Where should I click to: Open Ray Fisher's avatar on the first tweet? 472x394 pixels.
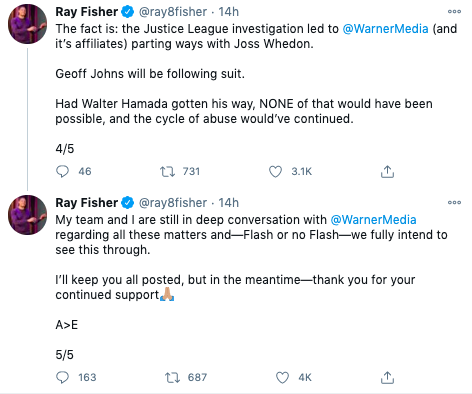pos(28,24)
